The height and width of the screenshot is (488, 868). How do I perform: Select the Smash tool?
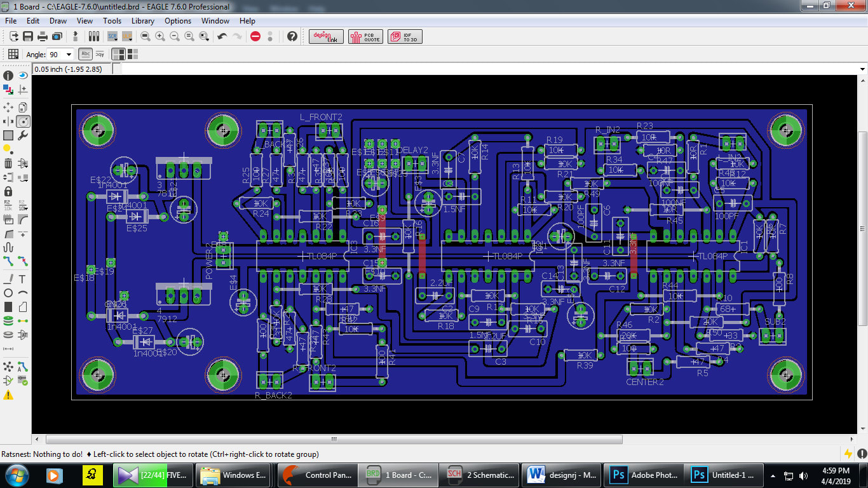pyautogui.click(x=8, y=219)
